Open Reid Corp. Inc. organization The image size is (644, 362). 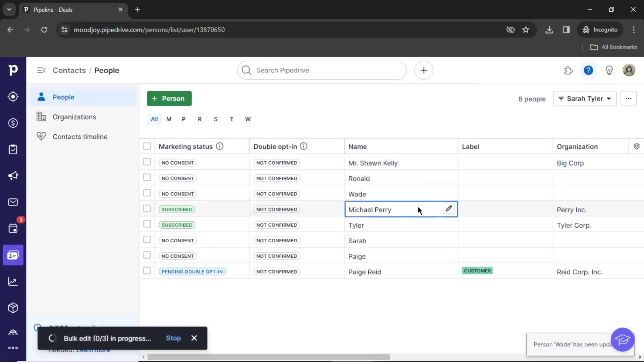[x=580, y=272]
